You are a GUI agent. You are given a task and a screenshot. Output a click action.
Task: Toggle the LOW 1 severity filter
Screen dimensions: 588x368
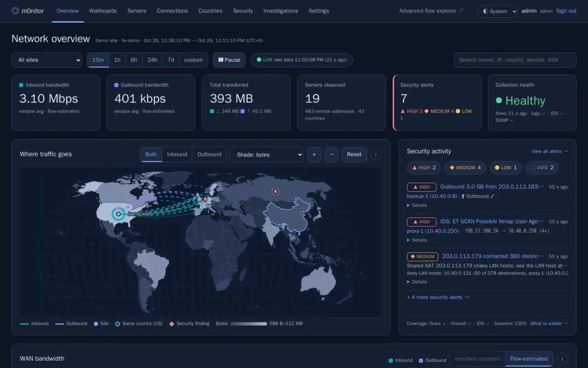(x=506, y=168)
